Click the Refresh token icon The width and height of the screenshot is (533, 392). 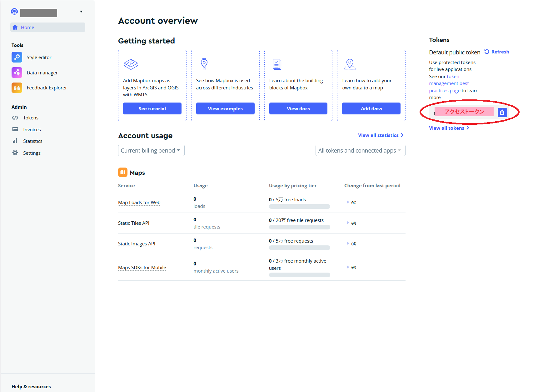tap(487, 52)
